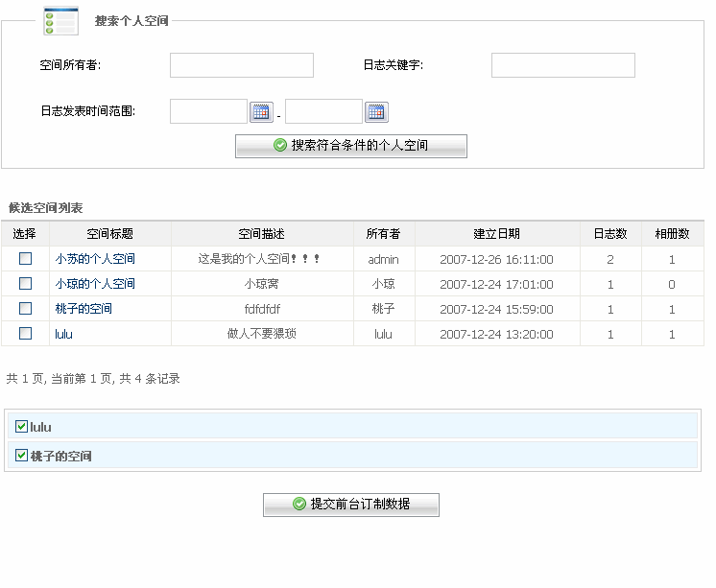Tick the checkbox for 小苏的个人空间 row
This screenshot has height=588, width=716.
tap(26, 259)
